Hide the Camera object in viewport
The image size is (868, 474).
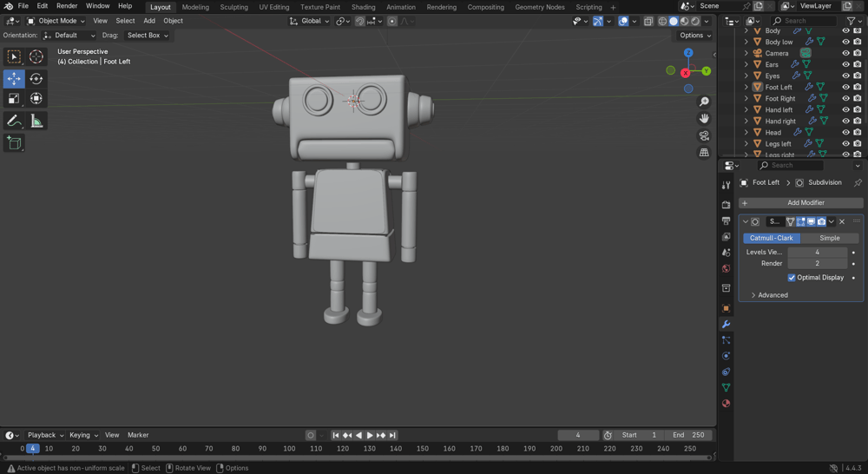[x=845, y=53]
